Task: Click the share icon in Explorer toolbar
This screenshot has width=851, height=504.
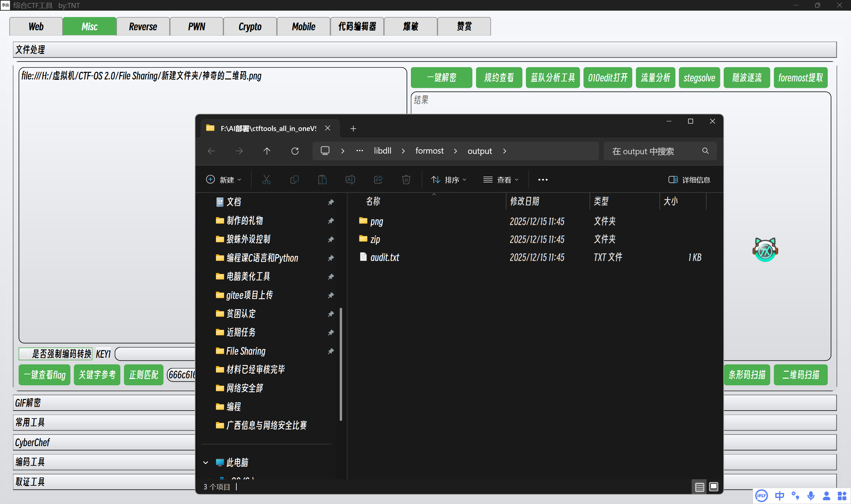Action: [378, 179]
